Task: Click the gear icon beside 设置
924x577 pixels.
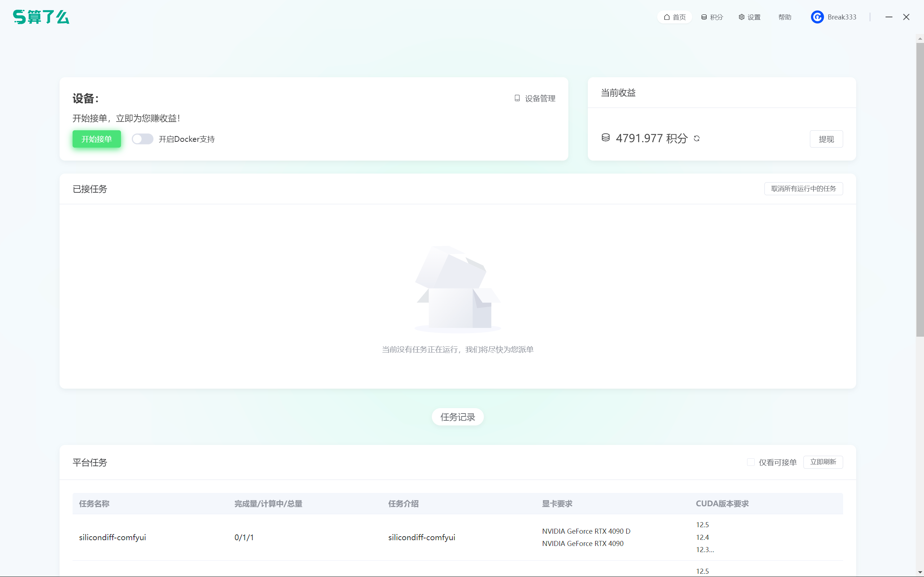Action: coord(742,17)
